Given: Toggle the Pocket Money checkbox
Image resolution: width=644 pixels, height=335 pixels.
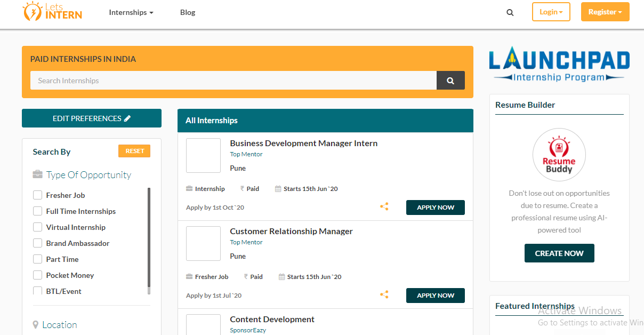Looking at the screenshot, I should (37, 275).
